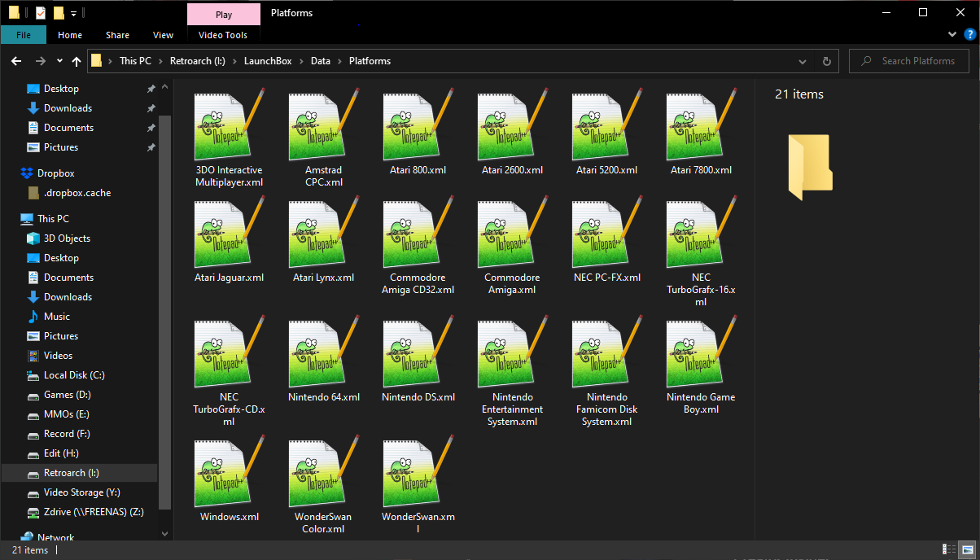Expand the chevron after LaunchBox in path

point(302,61)
